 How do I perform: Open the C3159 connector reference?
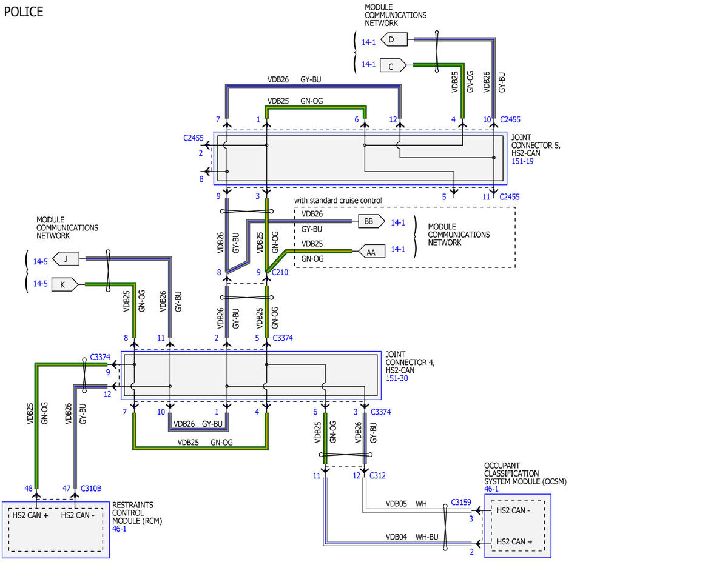pos(461,503)
